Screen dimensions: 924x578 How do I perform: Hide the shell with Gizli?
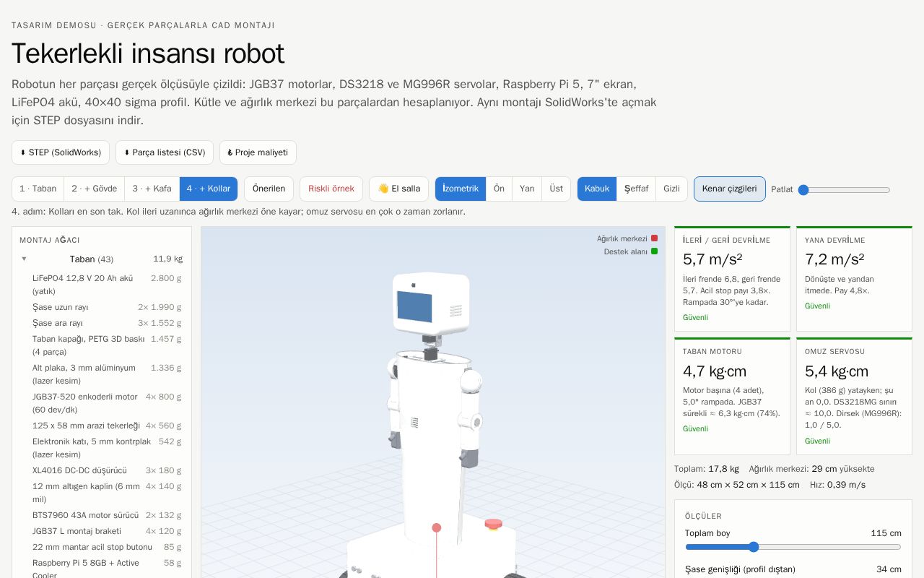pyautogui.click(x=672, y=189)
